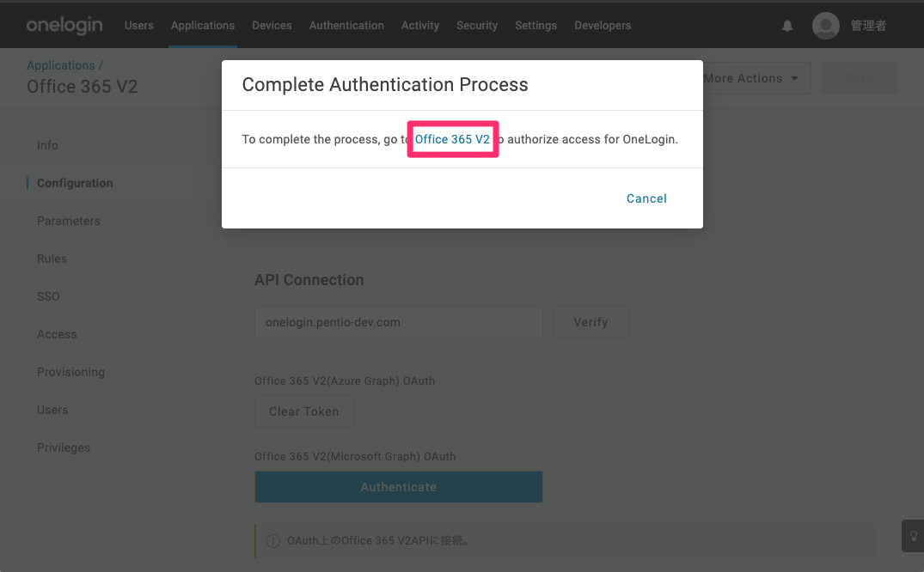Select the Users sidebar tab

[x=52, y=410]
